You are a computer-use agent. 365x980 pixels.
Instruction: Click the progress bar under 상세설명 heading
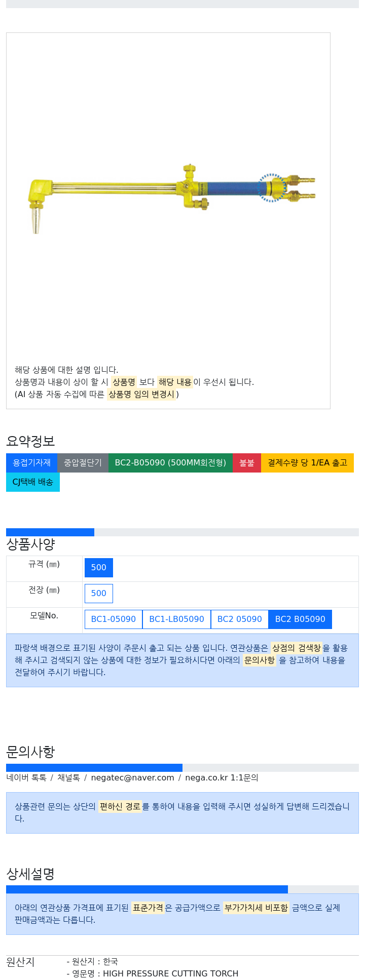(182, 889)
